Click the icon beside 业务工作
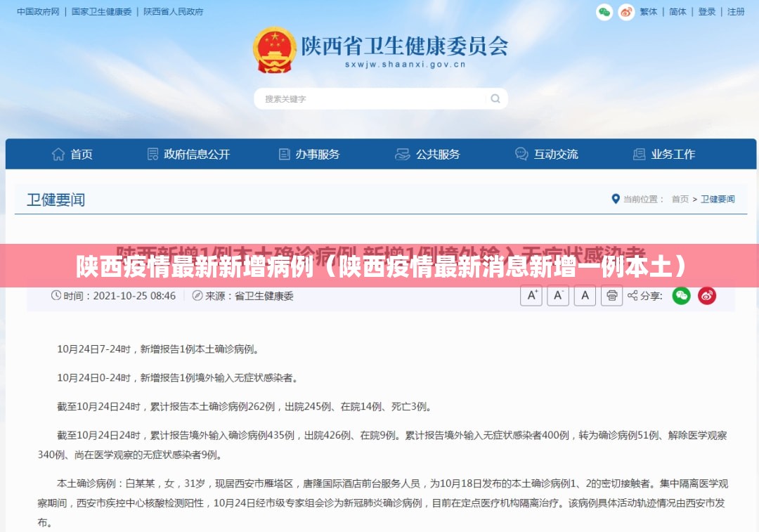The image size is (759, 532). click(x=639, y=155)
